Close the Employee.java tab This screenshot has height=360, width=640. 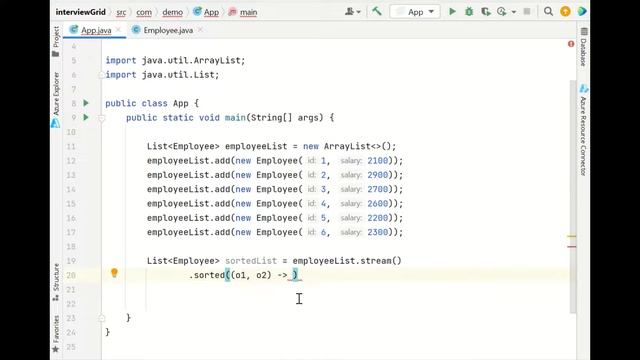coord(200,30)
